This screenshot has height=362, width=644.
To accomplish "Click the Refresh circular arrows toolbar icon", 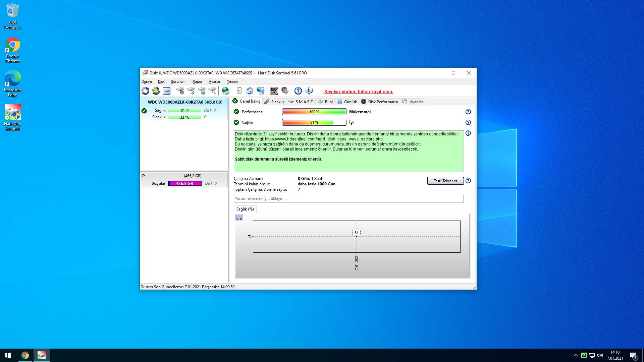I will [145, 91].
